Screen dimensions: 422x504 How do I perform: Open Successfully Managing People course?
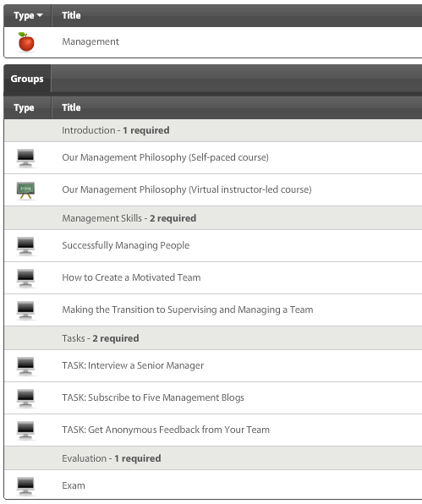tap(126, 245)
